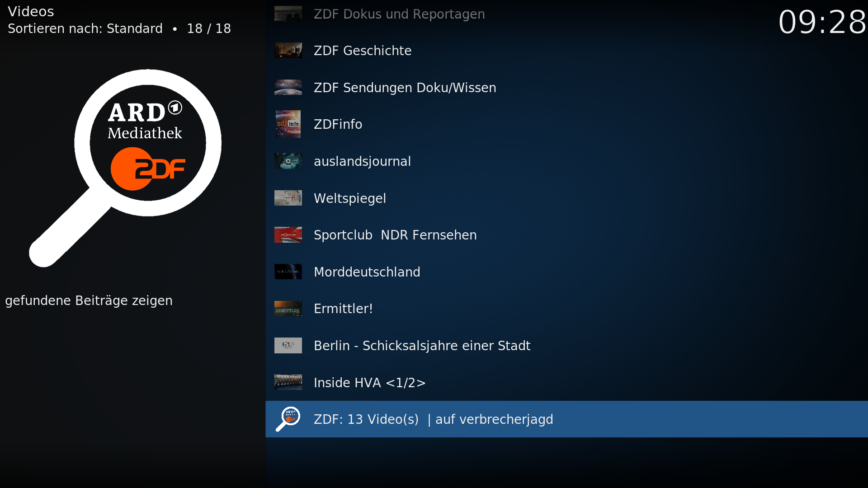The height and width of the screenshot is (488, 868).
Task: Click the large ARD Mediathek ZDF magnifier artwork
Action: point(125,168)
